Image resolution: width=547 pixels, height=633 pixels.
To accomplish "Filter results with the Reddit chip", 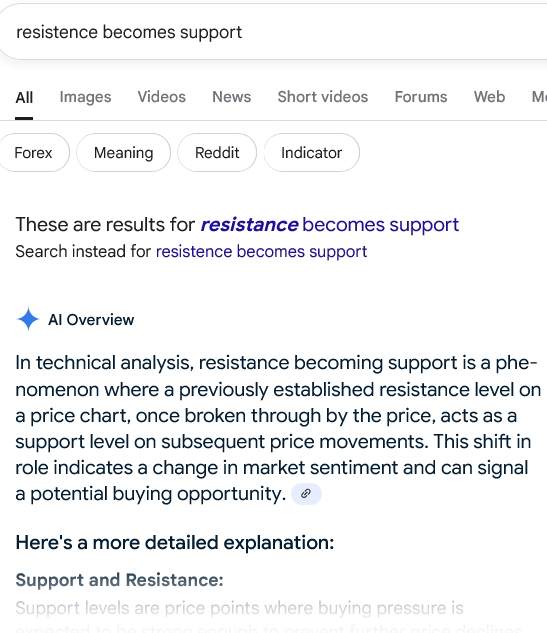I will click(217, 153).
